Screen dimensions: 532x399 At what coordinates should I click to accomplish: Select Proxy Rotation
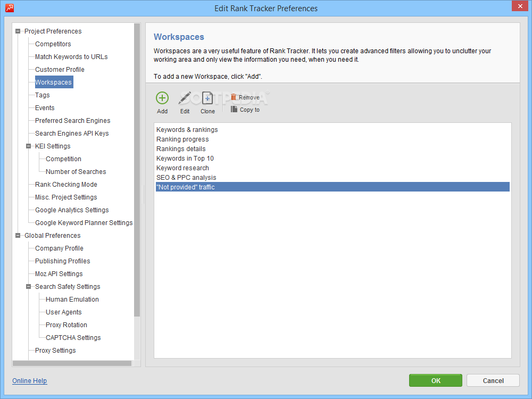tap(66, 325)
